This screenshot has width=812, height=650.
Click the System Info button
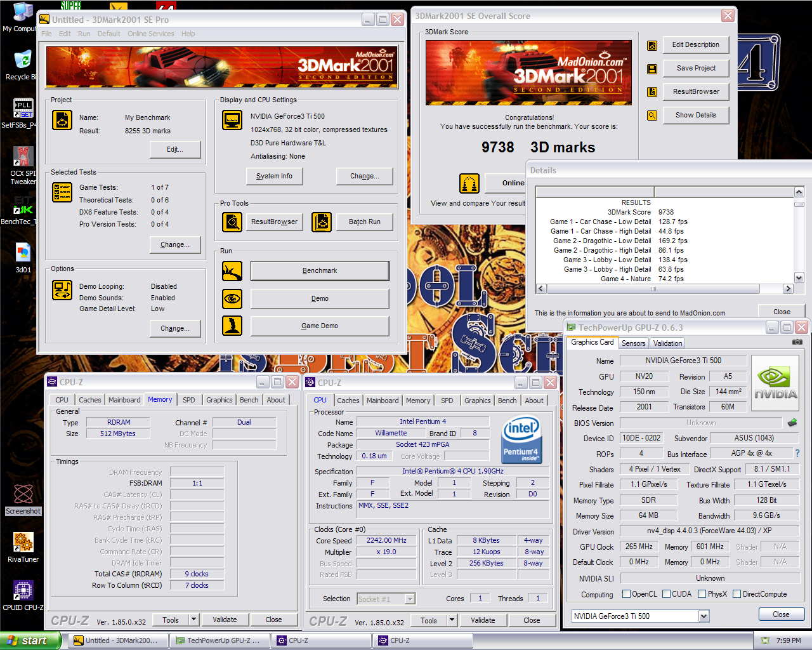coord(274,176)
